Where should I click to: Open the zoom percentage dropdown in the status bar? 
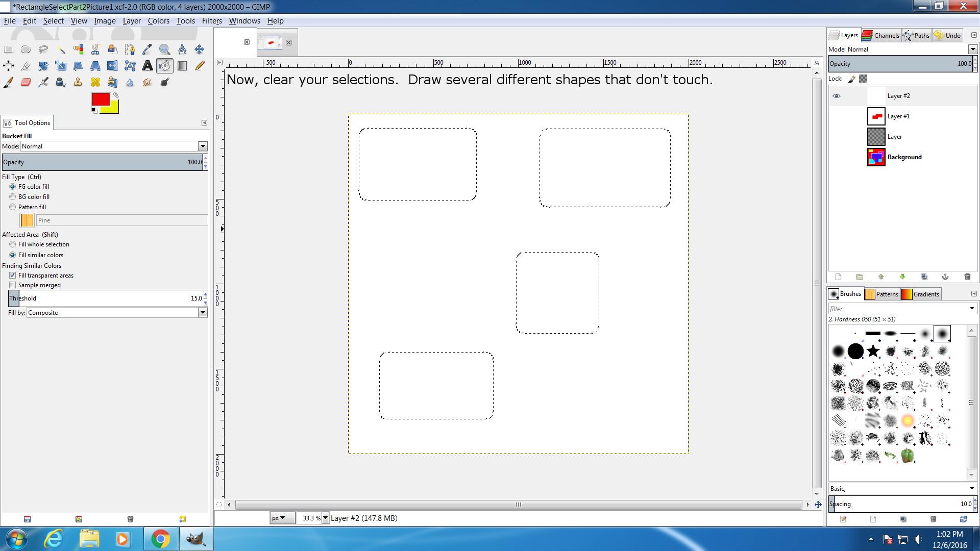point(325,518)
